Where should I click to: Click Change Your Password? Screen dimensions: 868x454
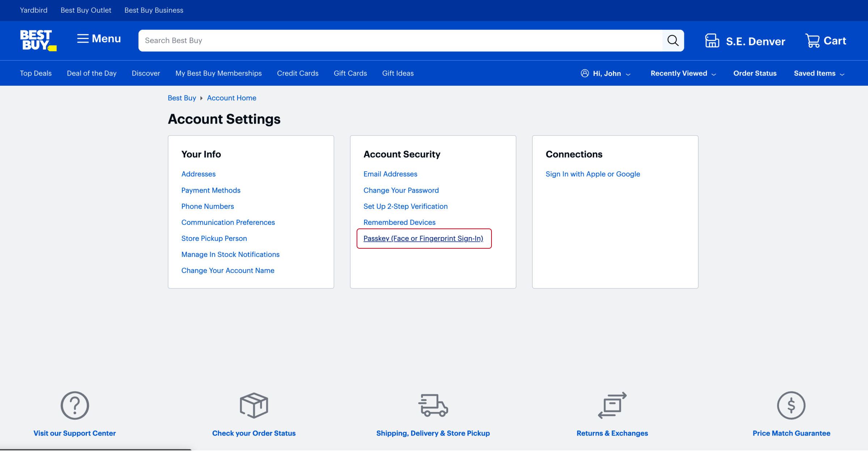(x=401, y=190)
